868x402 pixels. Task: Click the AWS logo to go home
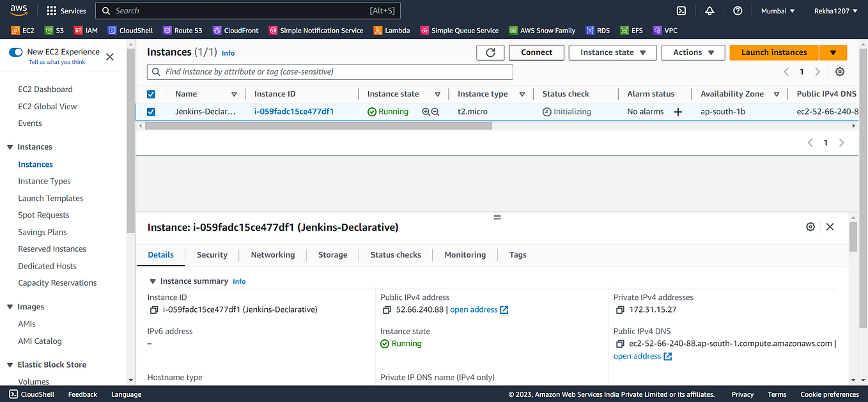(x=19, y=10)
